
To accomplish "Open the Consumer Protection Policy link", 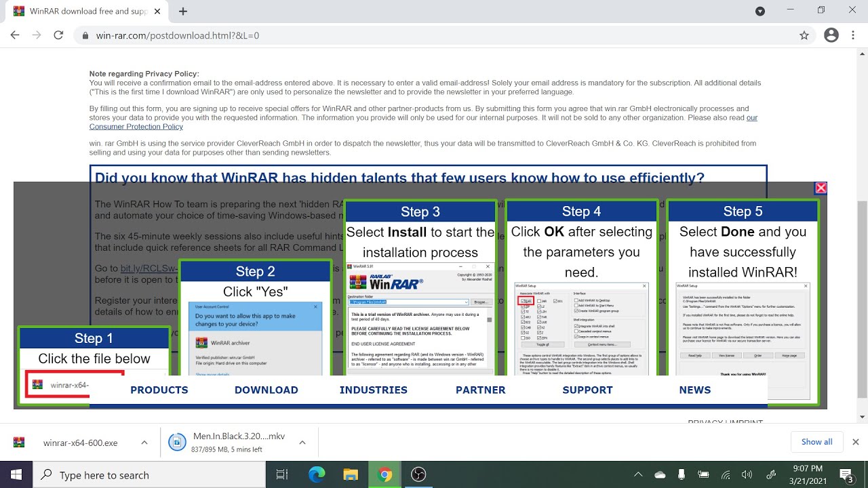I will coord(136,126).
